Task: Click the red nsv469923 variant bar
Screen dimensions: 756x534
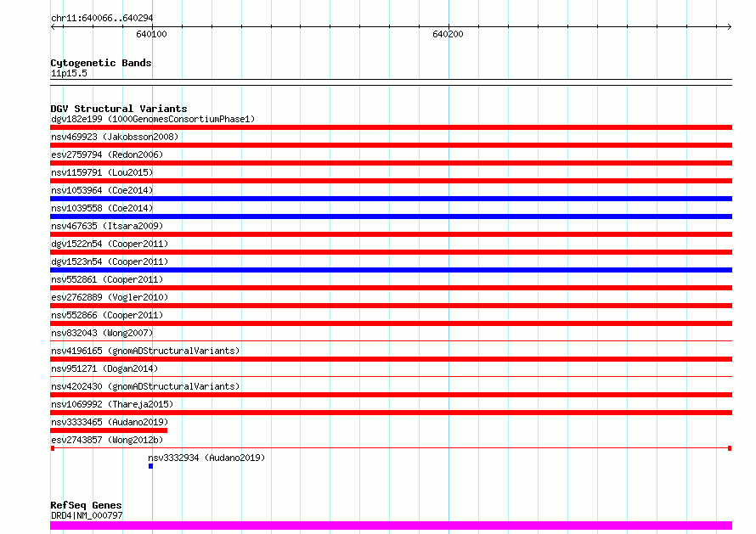Action: coord(391,145)
